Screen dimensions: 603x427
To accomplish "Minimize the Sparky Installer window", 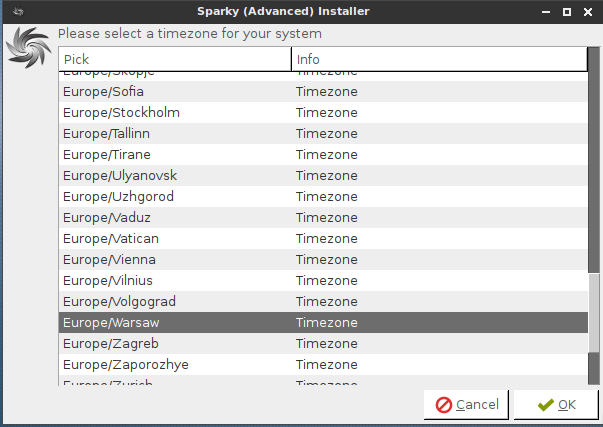I will (x=546, y=12).
